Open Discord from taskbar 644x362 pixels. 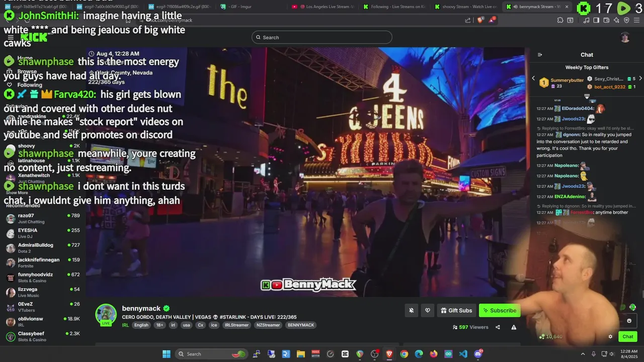478,354
